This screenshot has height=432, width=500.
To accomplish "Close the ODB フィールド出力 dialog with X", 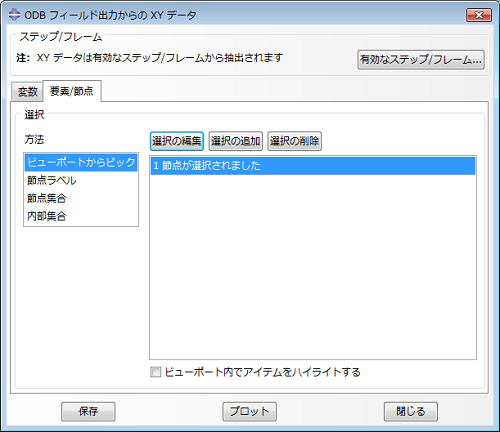I will click(479, 15).
